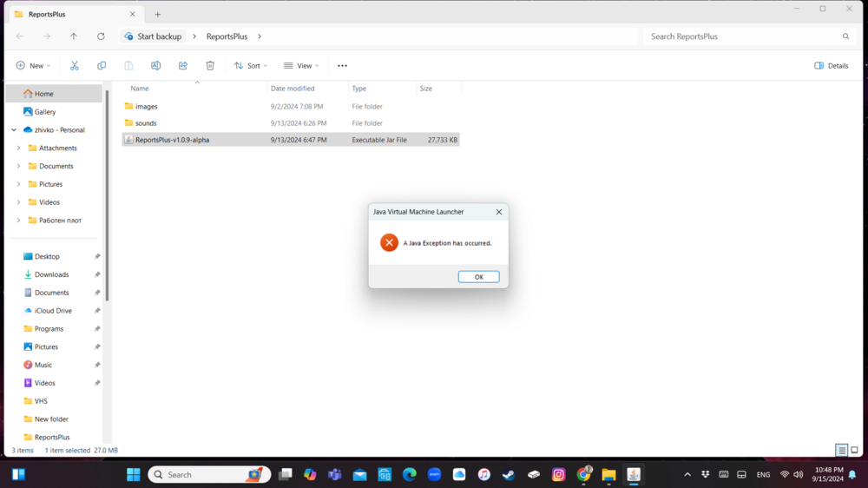Image resolution: width=868 pixels, height=488 pixels.
Task: Open Steam from the taskbar
Action: coord(509,475)
